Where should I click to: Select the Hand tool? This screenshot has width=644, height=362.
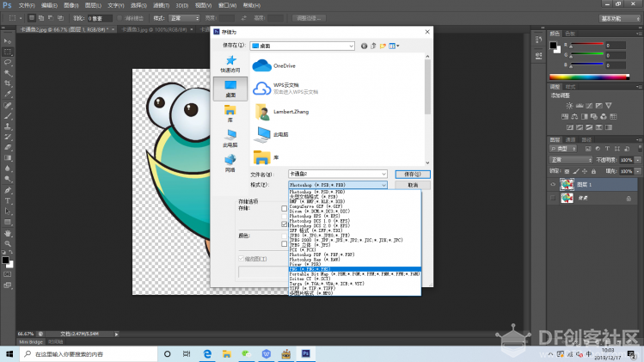[8, 233]
